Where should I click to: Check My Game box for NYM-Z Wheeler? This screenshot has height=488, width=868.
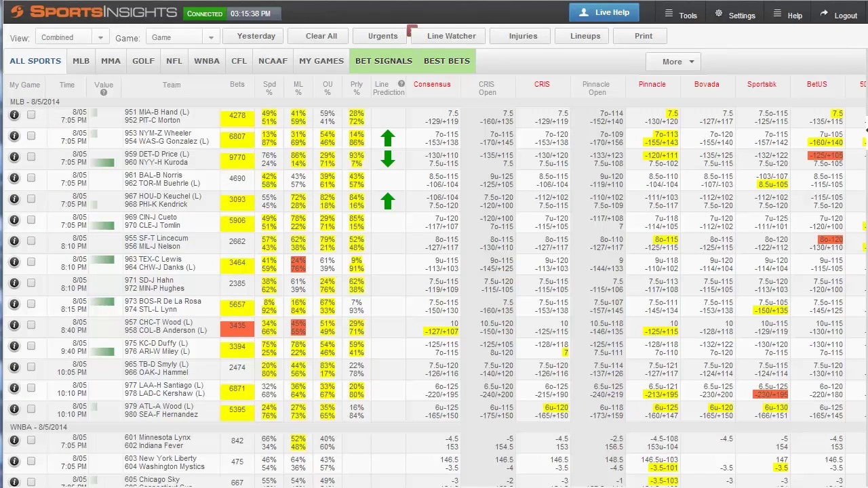point(31,136)
